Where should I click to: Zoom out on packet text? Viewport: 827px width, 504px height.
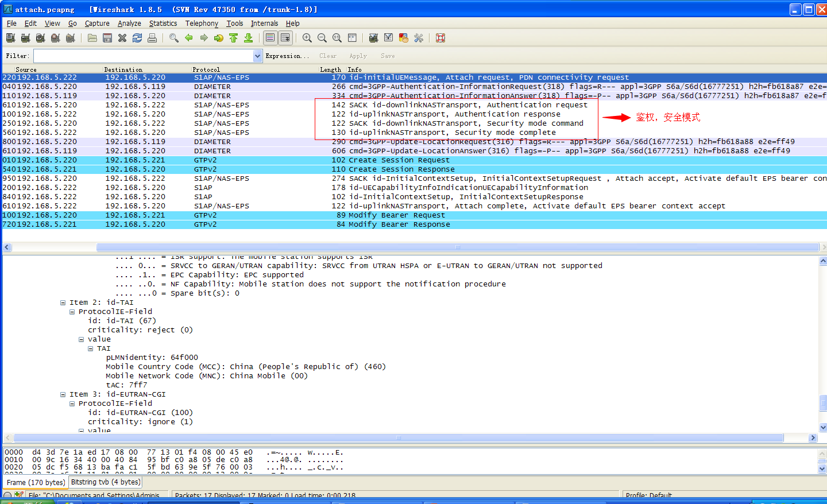coord(322,38)
